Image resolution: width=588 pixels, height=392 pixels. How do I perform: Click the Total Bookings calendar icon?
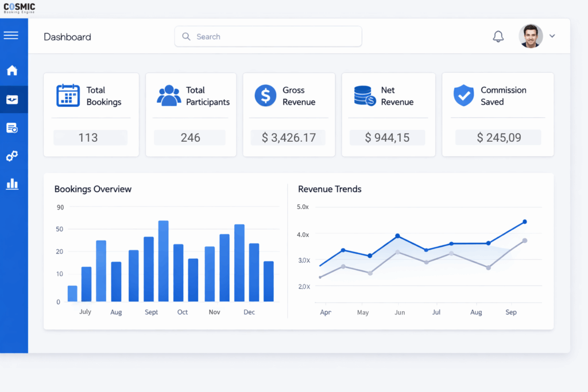coord(68,95)
